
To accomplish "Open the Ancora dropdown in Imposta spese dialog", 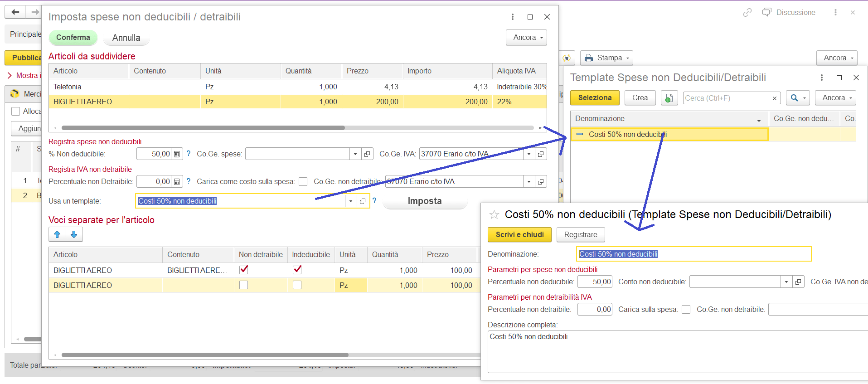I will pos(526,38).
